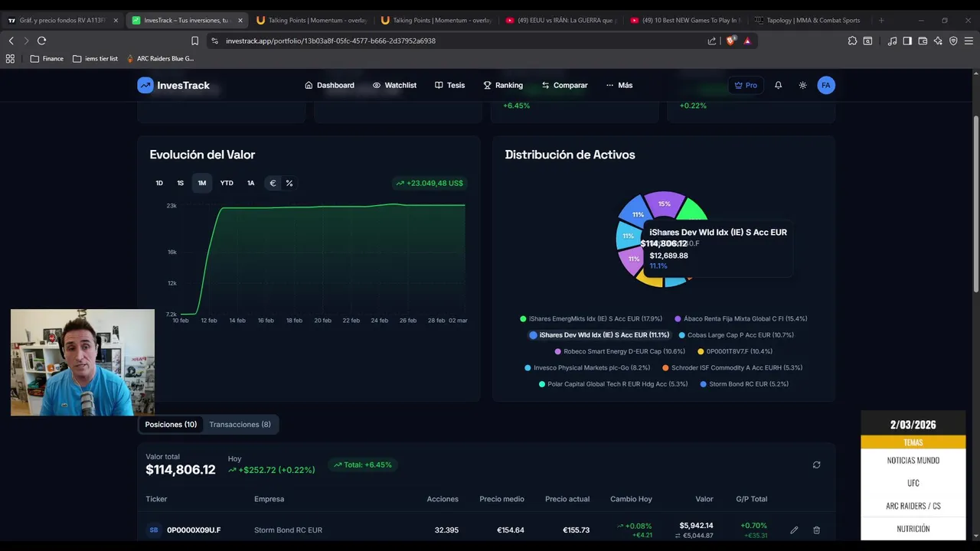
Task: Open FA user avatar menu
Action: click(825, 85)
